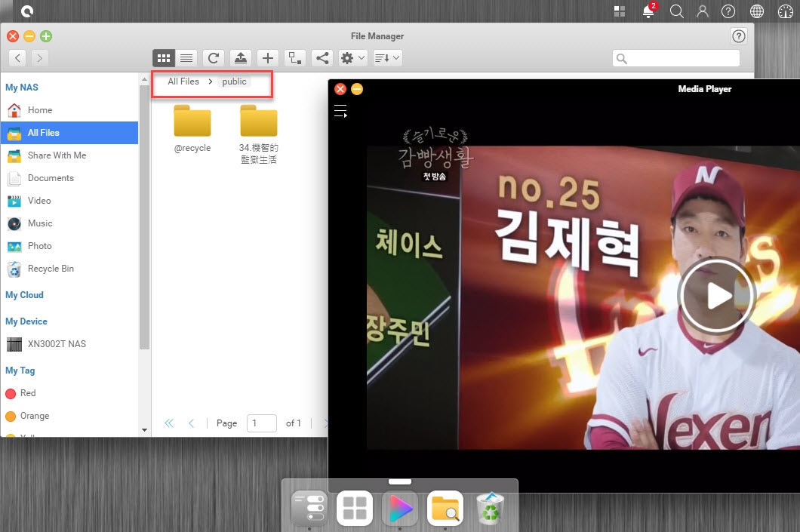Open desktop app grid icon
This screenshot has height=532, width=800.
620,11
